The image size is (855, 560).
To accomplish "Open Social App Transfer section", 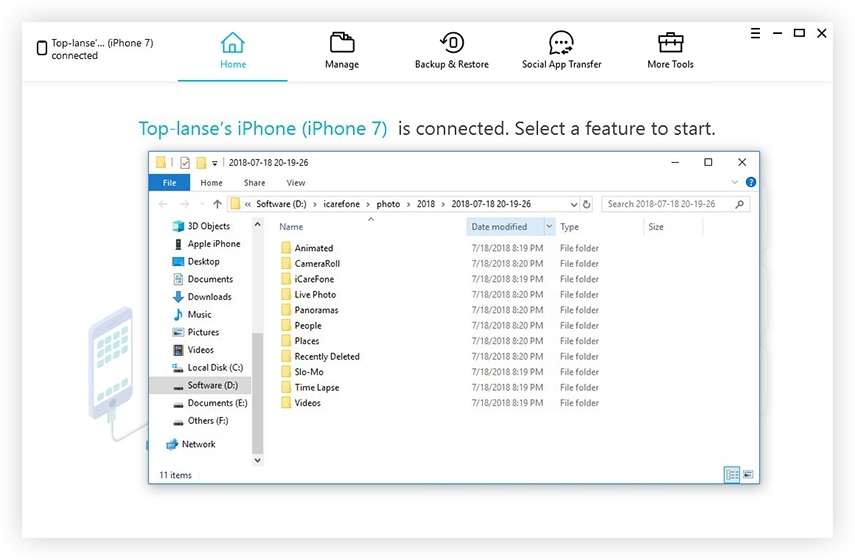I will coord(561,51).
